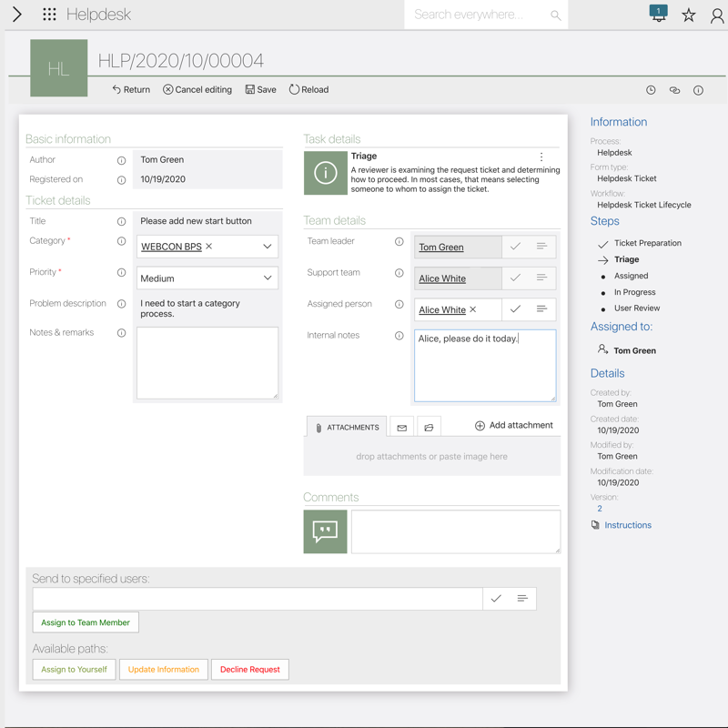Click the Task details three-dot menu
The height and width of the screenshot is (728, 728).
[541, 157]
